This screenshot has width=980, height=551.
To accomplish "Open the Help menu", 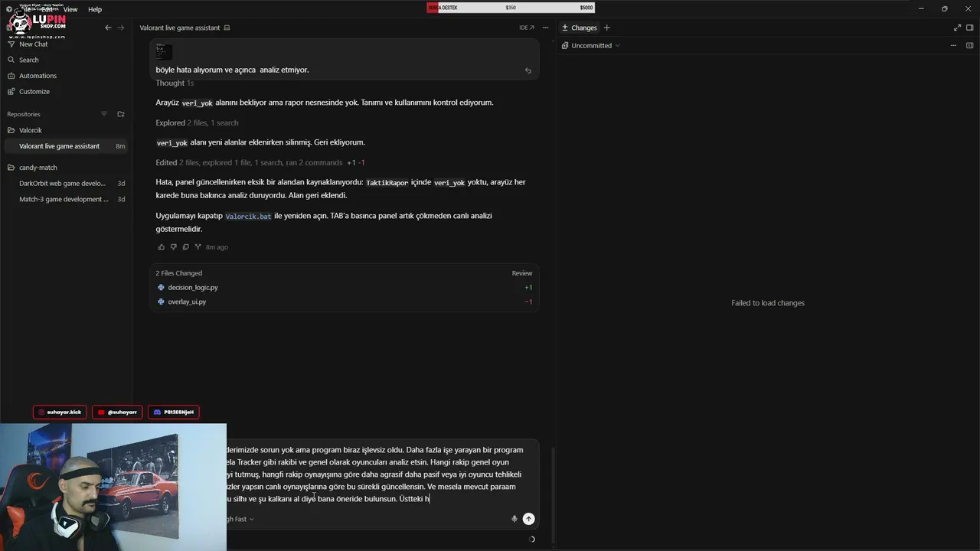I will point(95,9).
